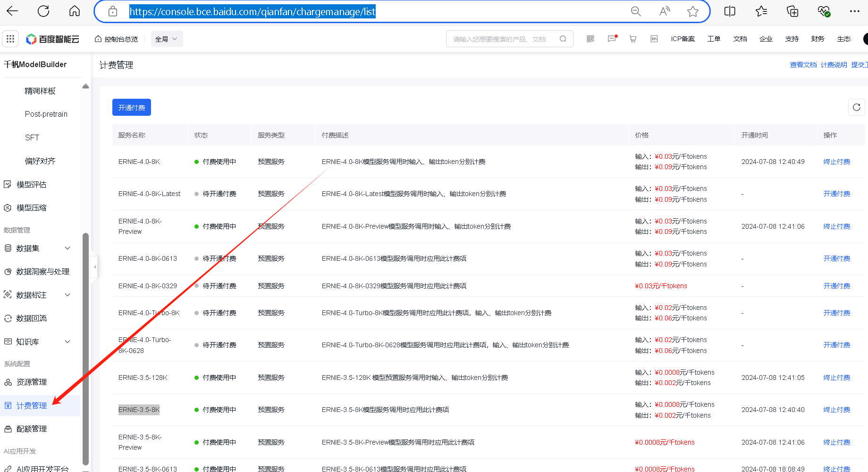Open the 财务 top menu
The width and height of the screenshot is (868, 472).
817,39
